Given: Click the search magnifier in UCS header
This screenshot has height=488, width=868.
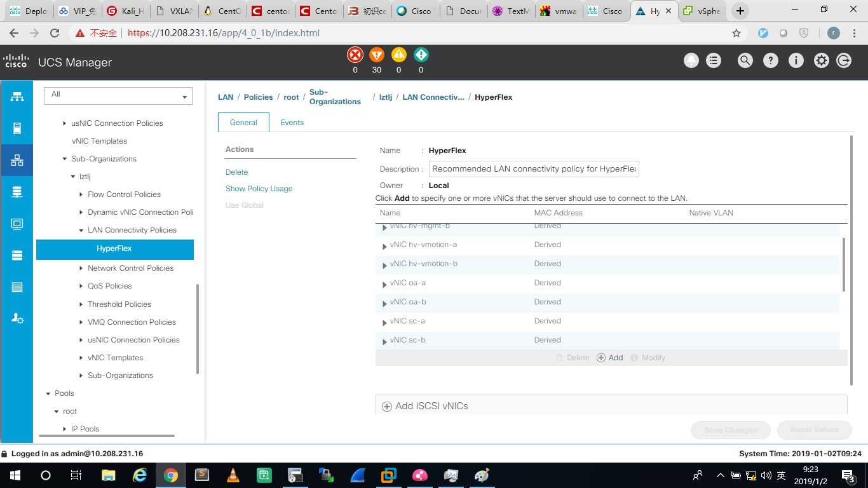Looking at the screenshot, I should tap(745, 60).
